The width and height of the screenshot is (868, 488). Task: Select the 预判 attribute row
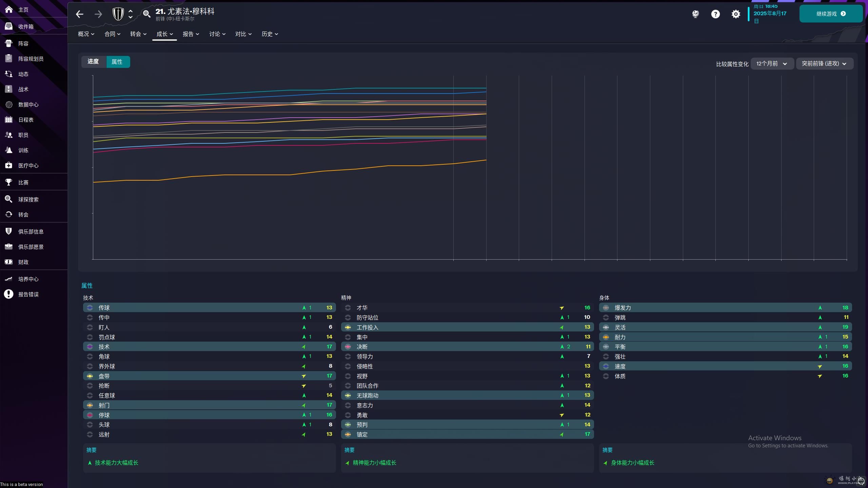point(467,425)
